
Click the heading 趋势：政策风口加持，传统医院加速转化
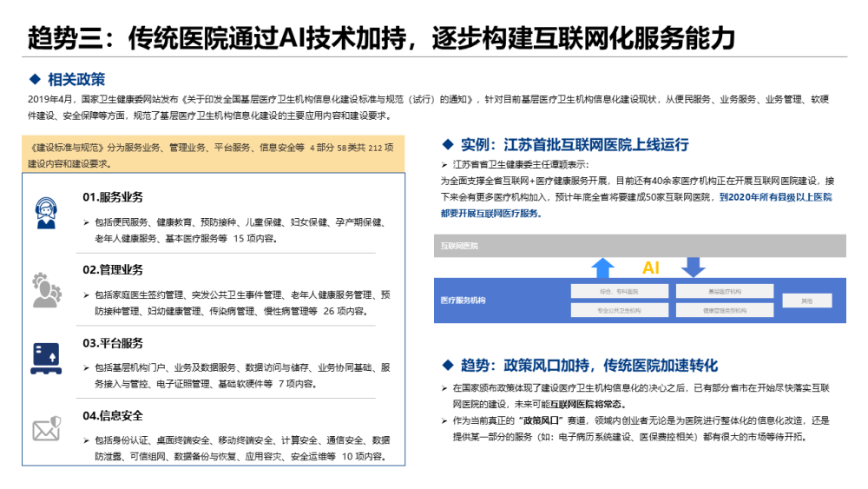tap(589, 366)
